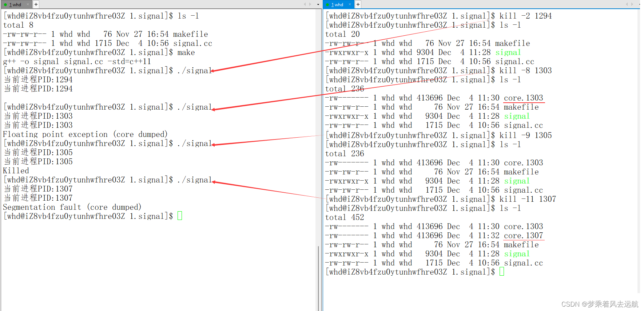Close the '1 whd' tab in right pane
This screenshot has height=311, width=644.
click(350, 4)
